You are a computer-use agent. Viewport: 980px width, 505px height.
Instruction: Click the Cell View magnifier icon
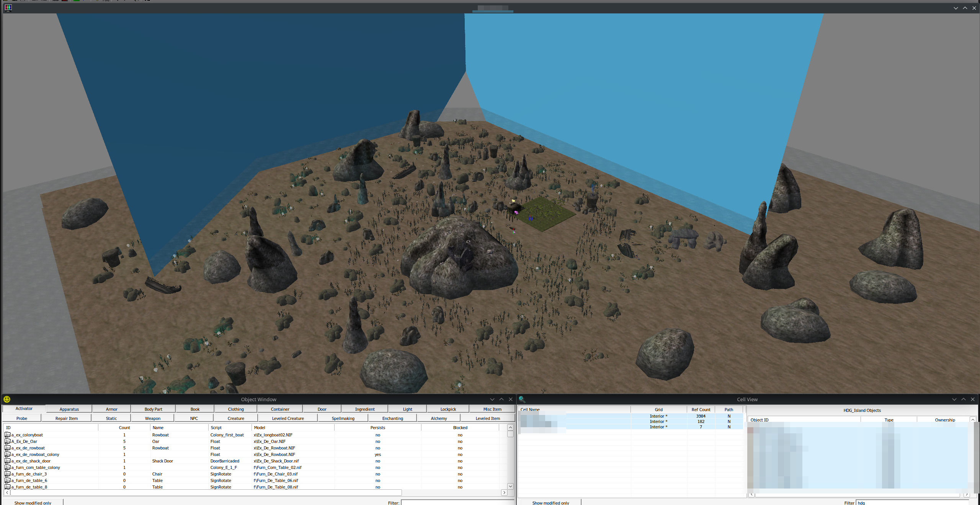pos(522,399)
